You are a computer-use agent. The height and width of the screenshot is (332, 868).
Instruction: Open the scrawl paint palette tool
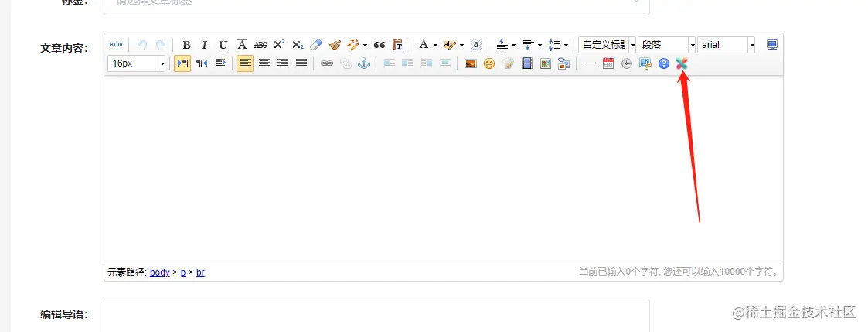(508, 63)
